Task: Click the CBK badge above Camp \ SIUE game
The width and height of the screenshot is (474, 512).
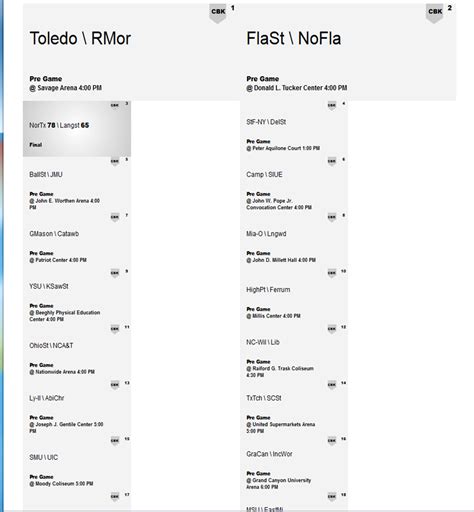Action: tap(332, 162)
